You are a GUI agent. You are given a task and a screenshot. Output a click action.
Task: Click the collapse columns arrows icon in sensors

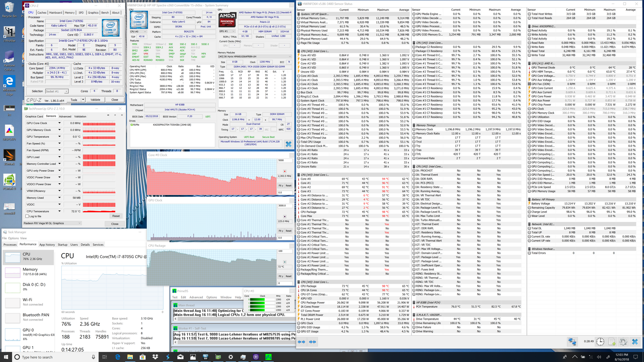coord(313,342)
